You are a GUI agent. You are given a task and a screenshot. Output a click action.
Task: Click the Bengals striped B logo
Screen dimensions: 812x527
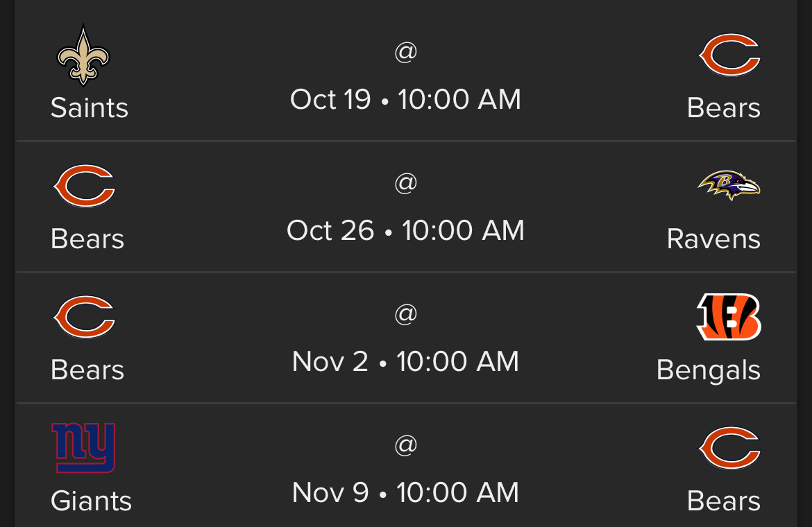coord(729,316)
